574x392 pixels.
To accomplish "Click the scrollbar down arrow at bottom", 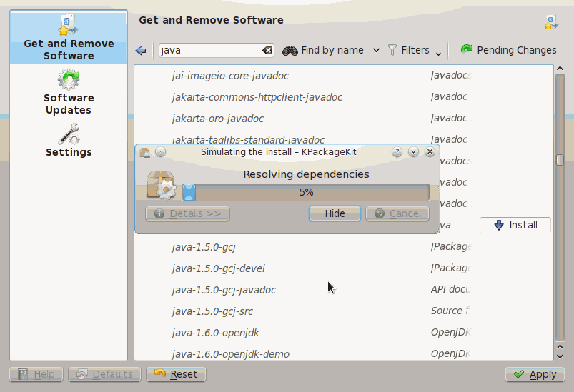I will (x=560, y=356).
